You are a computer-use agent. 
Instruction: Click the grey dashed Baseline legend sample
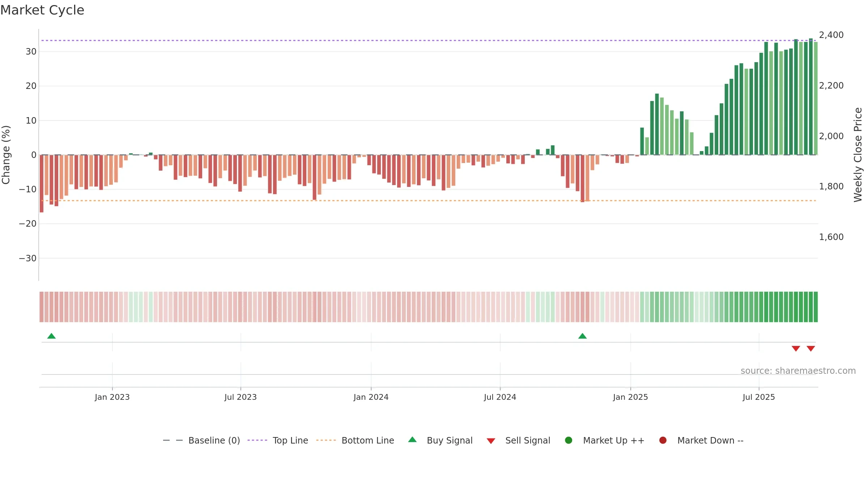pos(173,440)
